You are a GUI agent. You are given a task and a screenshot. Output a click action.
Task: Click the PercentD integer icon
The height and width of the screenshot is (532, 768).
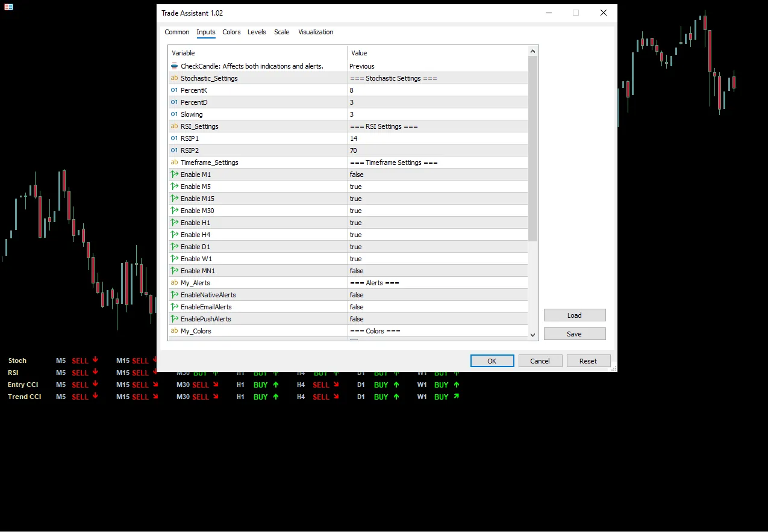[175, 102]
